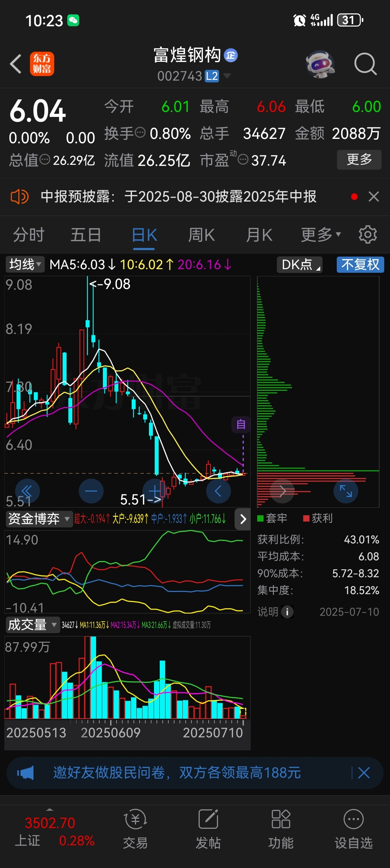Tap the back arrow icon
Image resolution: width=390 pixels, height=868 pixels.
coord(15,64)
